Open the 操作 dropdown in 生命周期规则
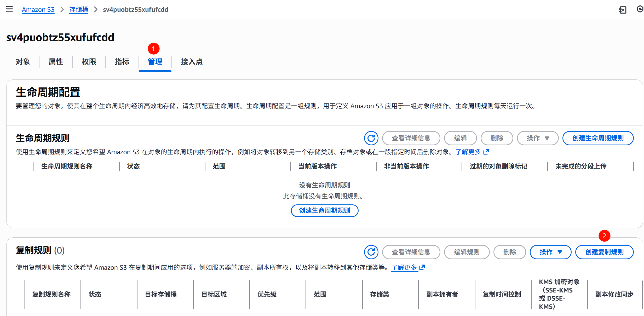Image resolution: width=644 pixels, height=316 pixels. point(538,138)
